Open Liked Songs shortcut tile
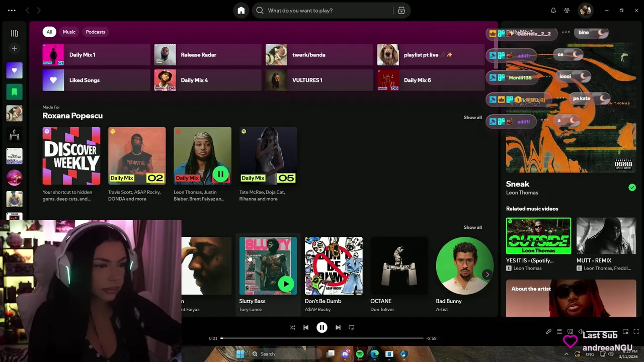The height and width of the screenshot is (362, 644). click(96, 80)
